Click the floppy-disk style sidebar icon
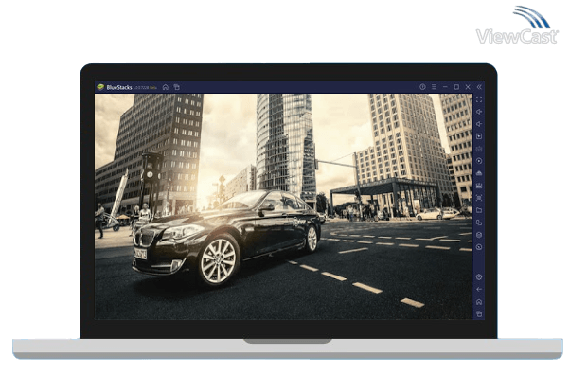This screenshot has height=392, width=570. click(479, 186)
